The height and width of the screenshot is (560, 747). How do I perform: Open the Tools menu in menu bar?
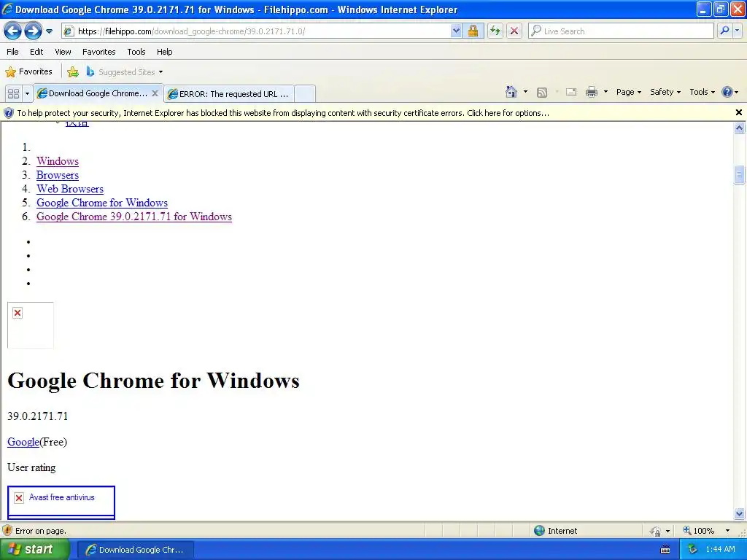pos(136,52)
